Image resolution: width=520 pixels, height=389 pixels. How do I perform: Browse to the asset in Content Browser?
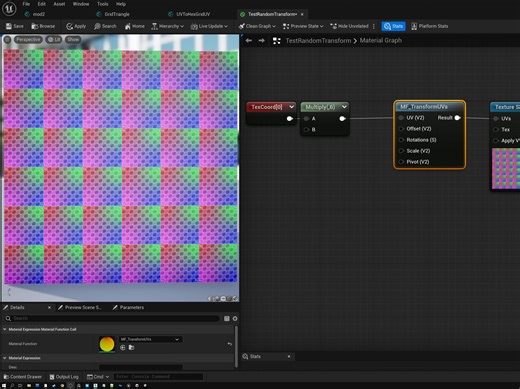pyautogui.click(x=43, y=26)
